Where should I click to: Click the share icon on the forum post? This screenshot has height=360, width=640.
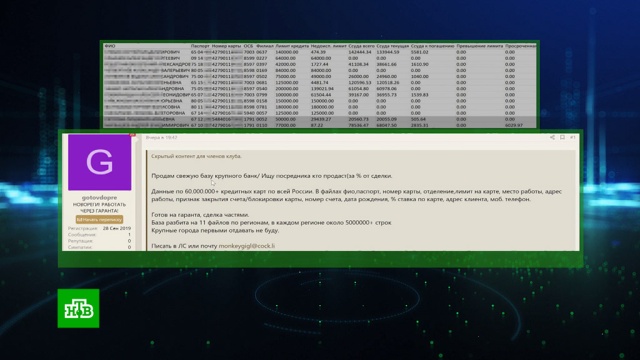point(552,138)
